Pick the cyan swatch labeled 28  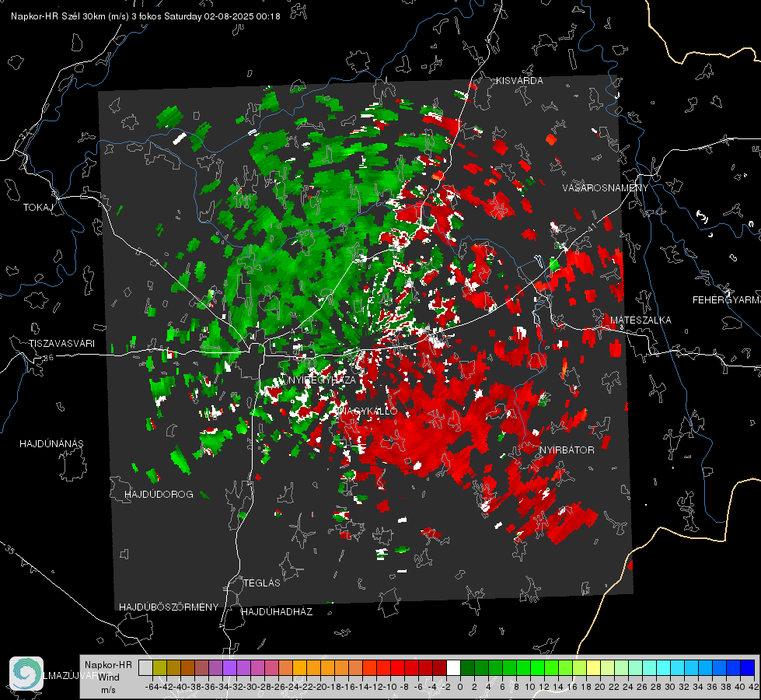pyautogui.click(x=663, y=667)
